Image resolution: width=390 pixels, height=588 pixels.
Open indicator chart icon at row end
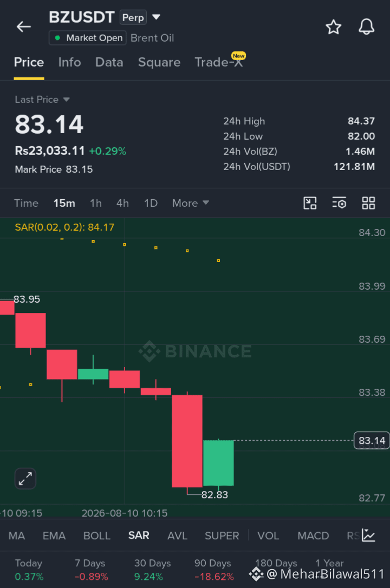tap(368, 535)
